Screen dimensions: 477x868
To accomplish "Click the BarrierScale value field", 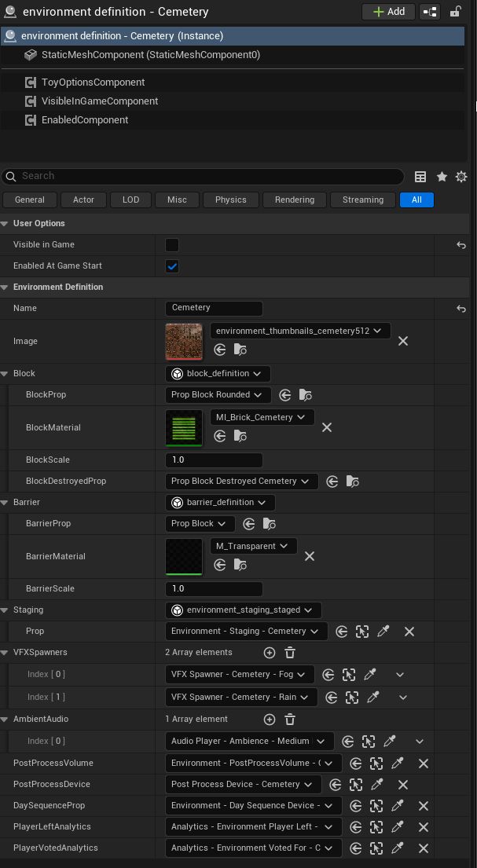I will tap(214, 589).
